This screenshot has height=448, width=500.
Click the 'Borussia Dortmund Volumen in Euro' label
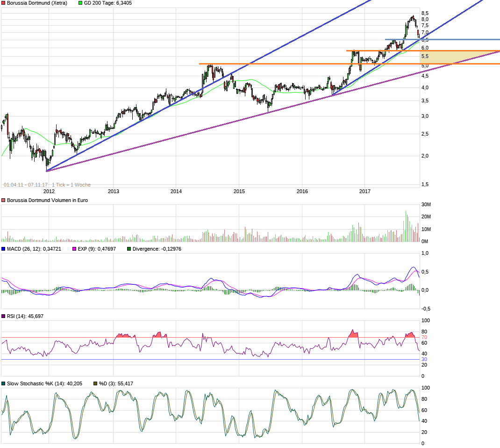(47, 201)
